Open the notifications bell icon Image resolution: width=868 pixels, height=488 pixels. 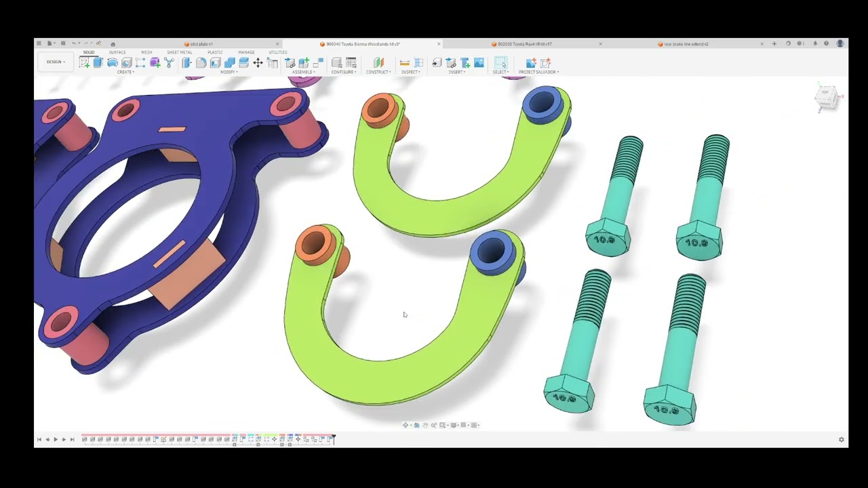(815, 43)
